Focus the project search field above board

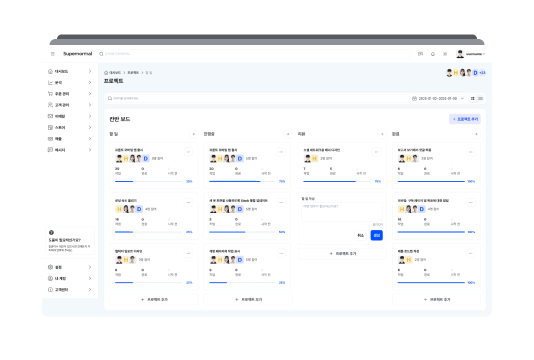pos(256,98)
